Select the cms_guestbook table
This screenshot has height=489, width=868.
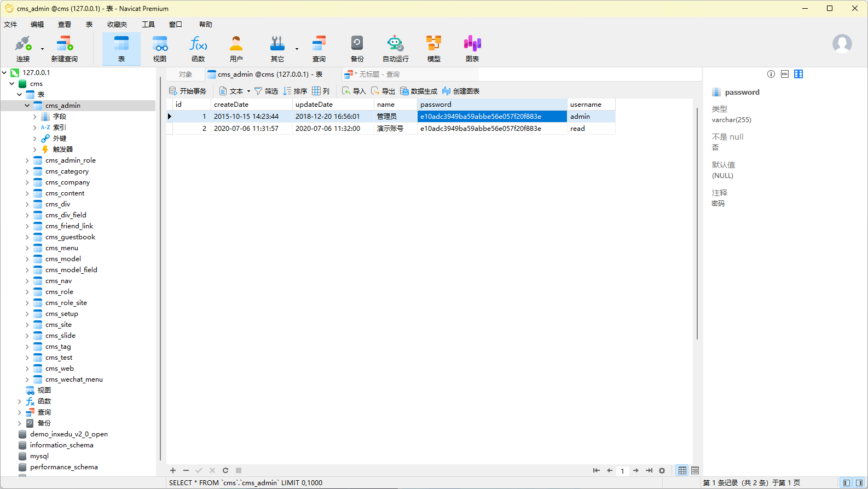coord(70,237)
